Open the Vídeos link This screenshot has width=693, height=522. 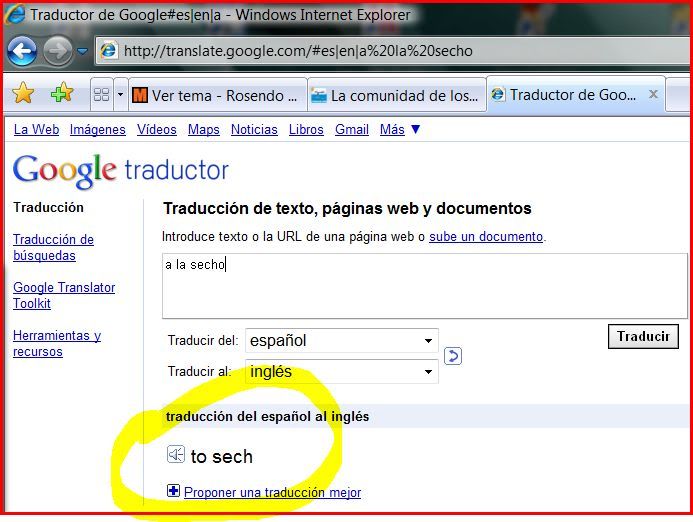(156, 130)
